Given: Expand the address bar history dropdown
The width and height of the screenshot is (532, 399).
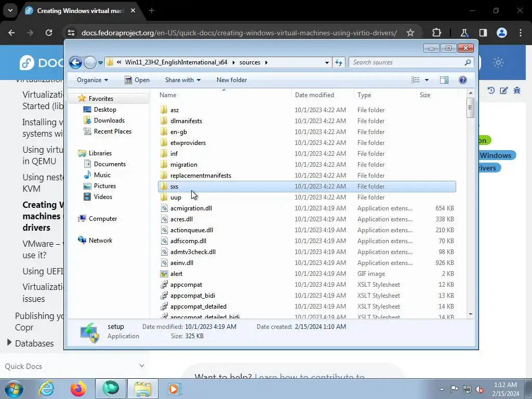Looking at the screenshot, I should pos(327,62).
